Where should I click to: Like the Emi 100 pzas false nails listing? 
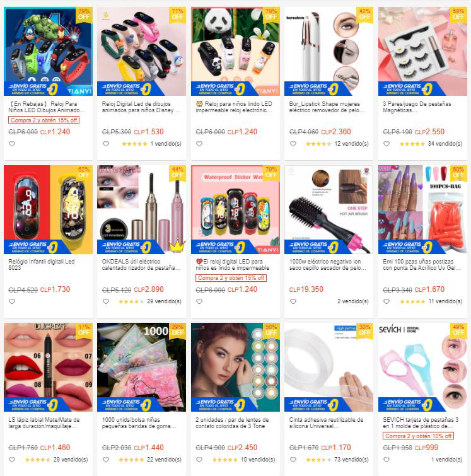[x=387, y=301]
